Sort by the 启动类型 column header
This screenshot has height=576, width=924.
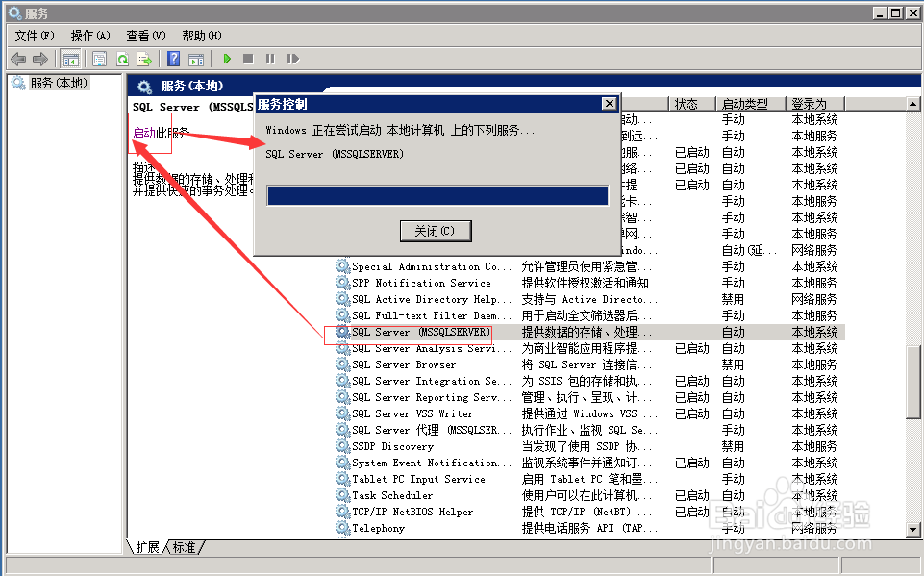click(x=750, y=105)
